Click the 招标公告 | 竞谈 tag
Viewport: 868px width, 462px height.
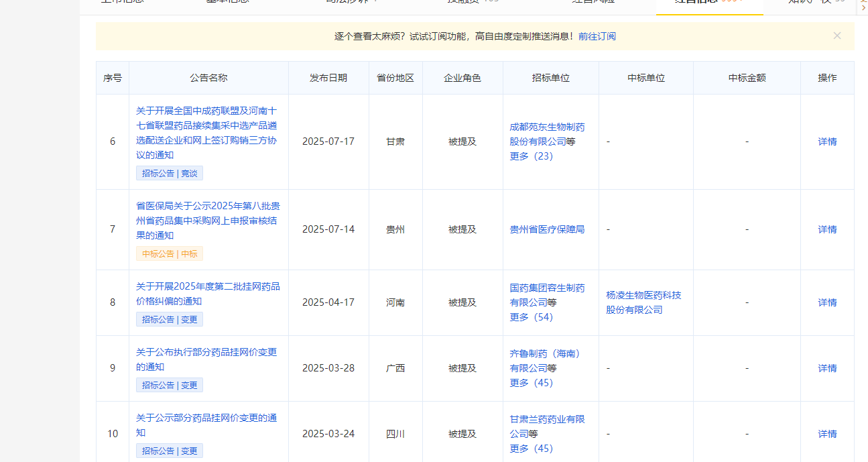[170, 173]
